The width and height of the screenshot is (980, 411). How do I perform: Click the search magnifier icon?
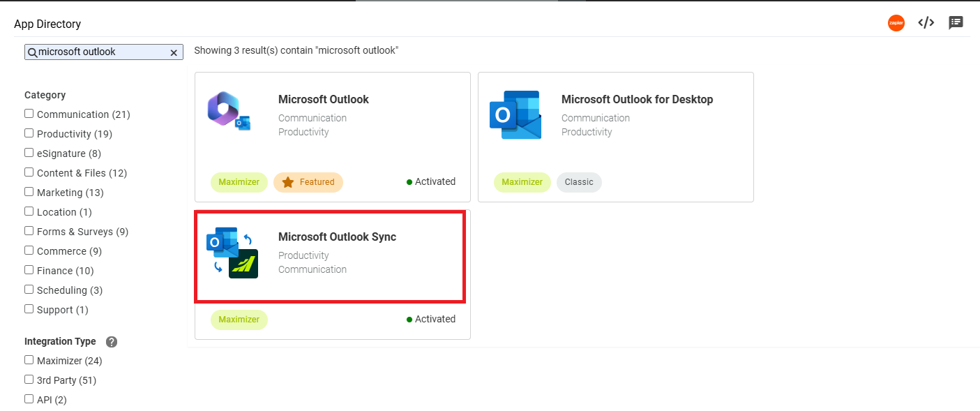(32, 52)
